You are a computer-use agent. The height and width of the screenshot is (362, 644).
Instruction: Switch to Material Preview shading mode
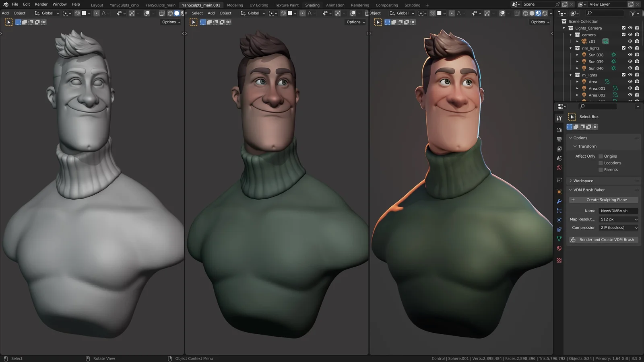click(539, 13)
